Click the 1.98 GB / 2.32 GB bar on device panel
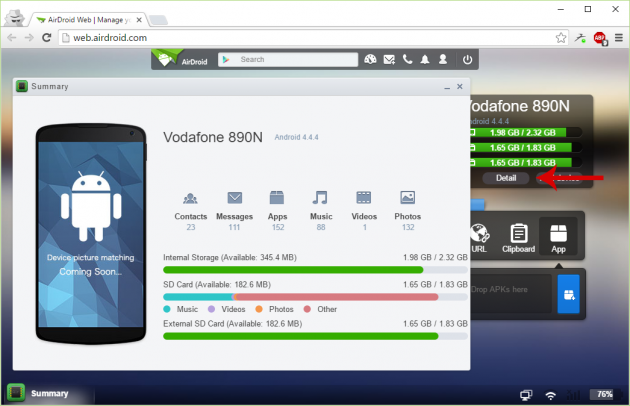Image resolution: width=630 pixels, height=406 pixels. (526, 132)
